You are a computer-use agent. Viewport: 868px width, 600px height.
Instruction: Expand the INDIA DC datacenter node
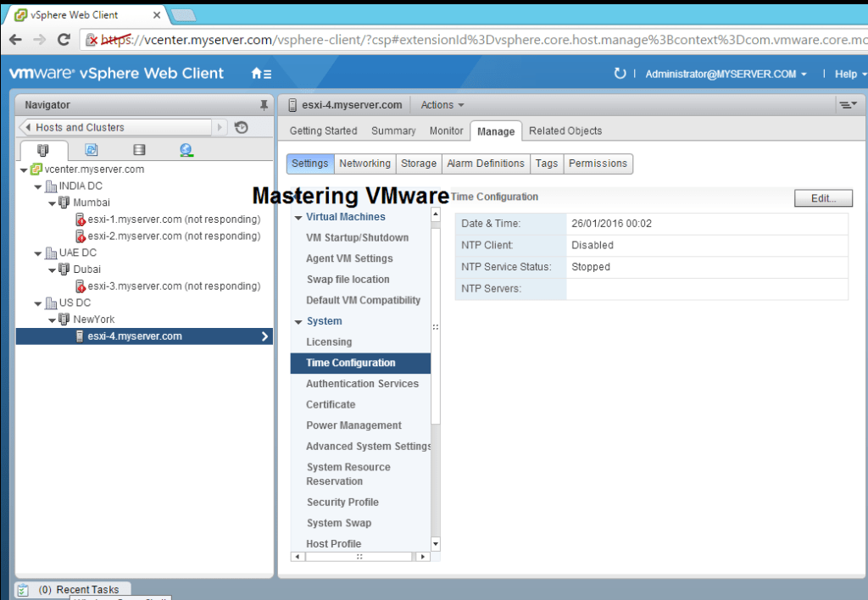[x=37, y=186]
